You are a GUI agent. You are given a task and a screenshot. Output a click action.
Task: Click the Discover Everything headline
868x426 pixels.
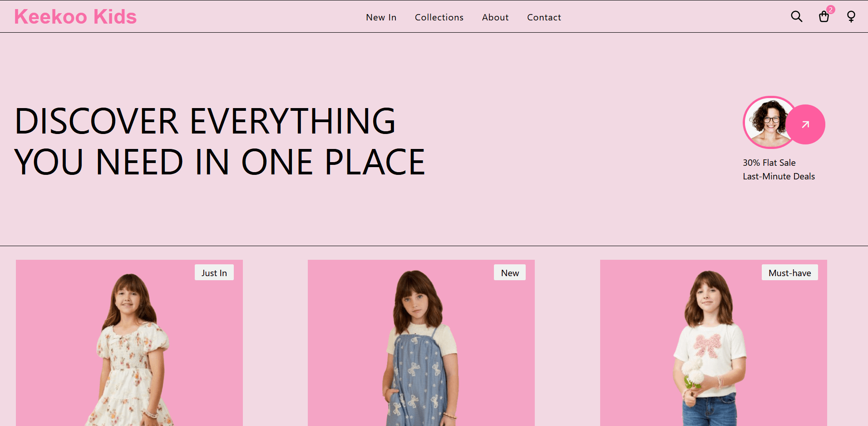220,141
